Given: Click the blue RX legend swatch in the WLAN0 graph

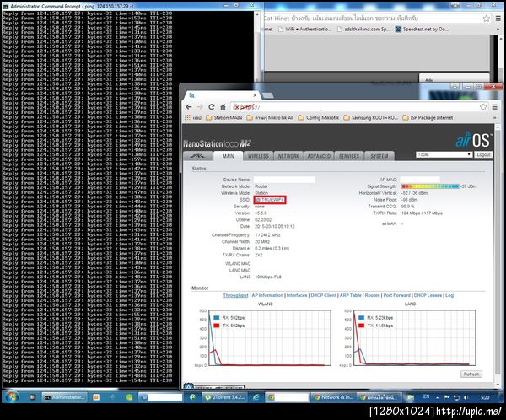Looking at the screenshot, I should click(x=217, y=318).
